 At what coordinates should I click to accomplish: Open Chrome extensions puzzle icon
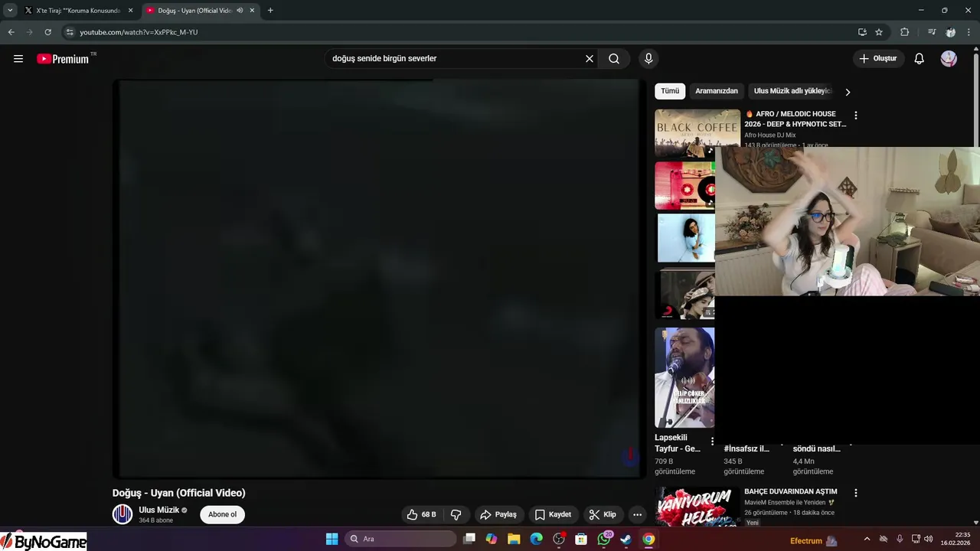905,32
